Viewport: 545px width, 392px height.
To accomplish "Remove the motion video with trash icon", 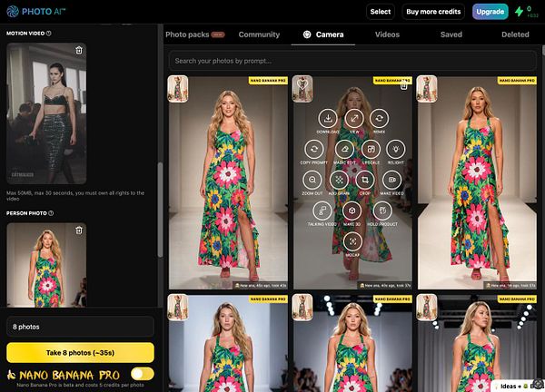I will click(79, 50).
